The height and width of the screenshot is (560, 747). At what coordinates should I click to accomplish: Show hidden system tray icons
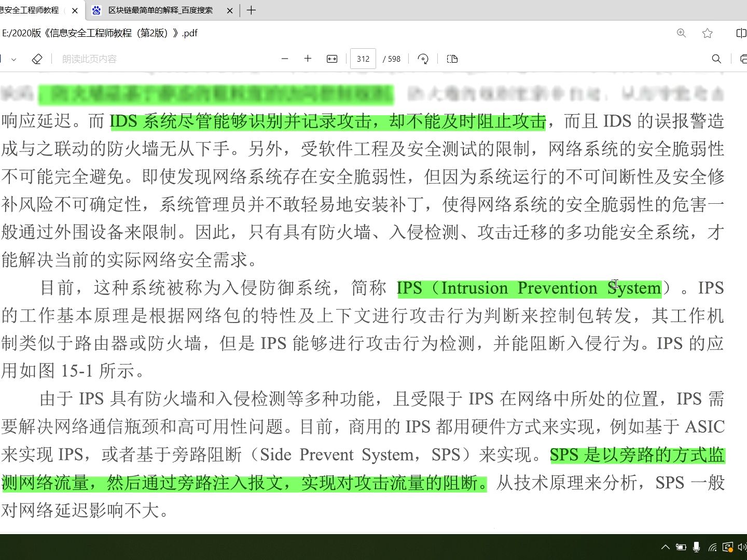pyautogui.click(x=666, y=547)
